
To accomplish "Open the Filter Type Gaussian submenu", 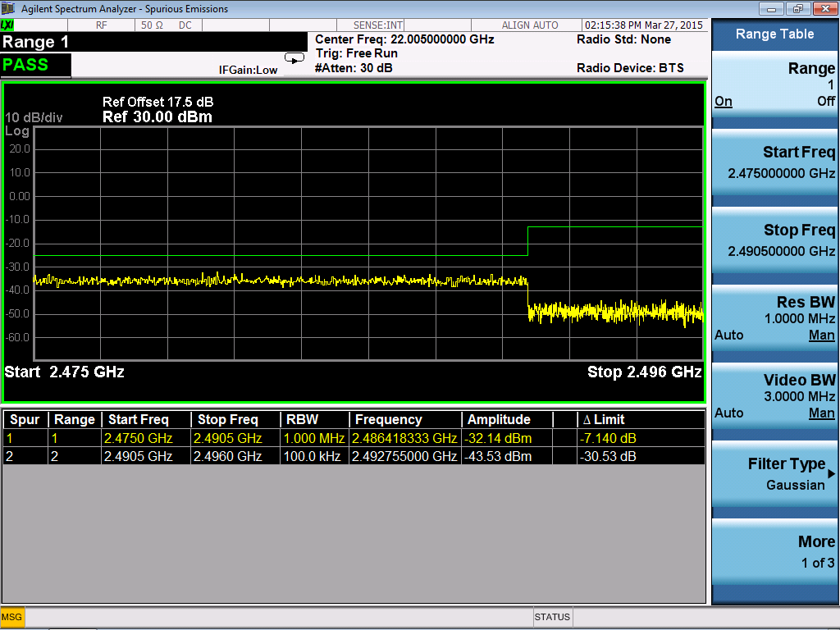I will (774, 473).
